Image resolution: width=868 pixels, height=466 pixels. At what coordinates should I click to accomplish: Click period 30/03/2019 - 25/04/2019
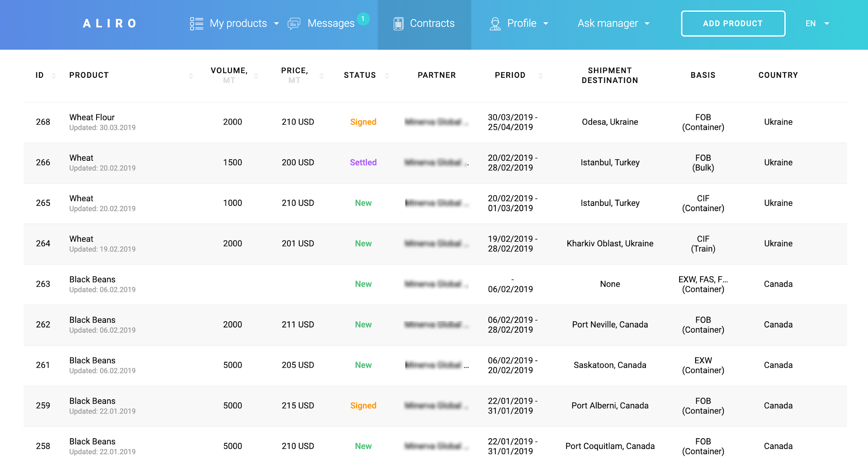pyautogui.click(x=512, y=122)
